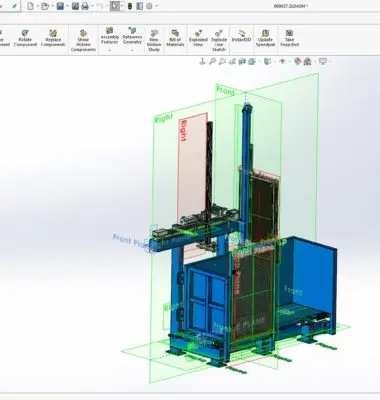Click the Open file icon
Image resolution: width=380 pixels, height=400 pixels.
45,6
